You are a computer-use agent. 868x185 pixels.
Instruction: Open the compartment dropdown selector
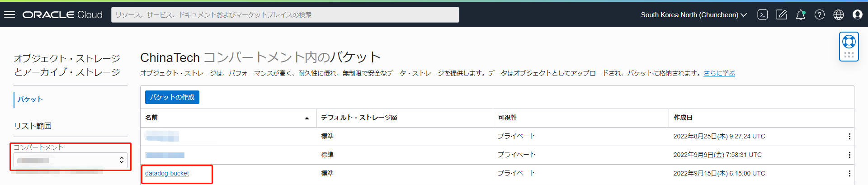tap(71, 160)
